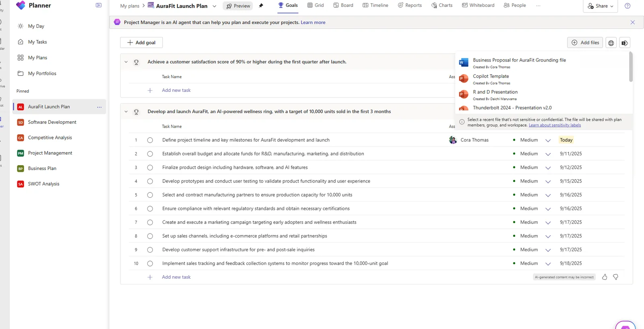Image resolution: width=644 pixels, height=329 pixels.
Task: Give thumbs down to AI-generated content
Action: pyautogui.click(x=615, y=277)
